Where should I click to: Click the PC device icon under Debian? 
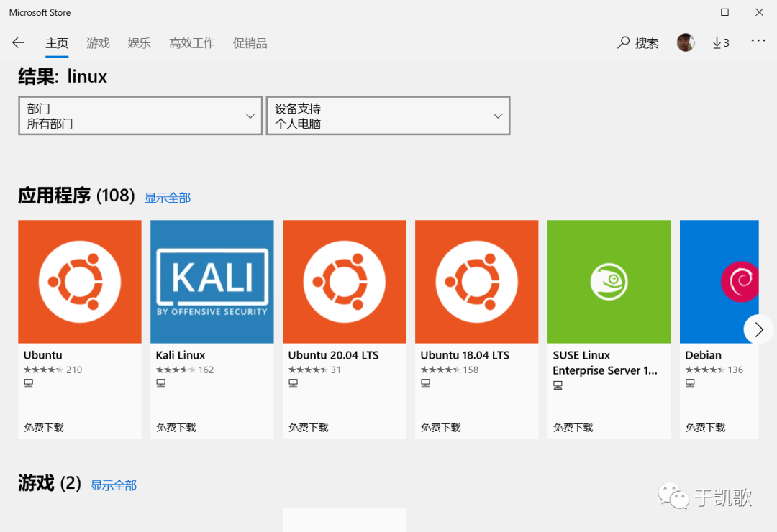690,383
